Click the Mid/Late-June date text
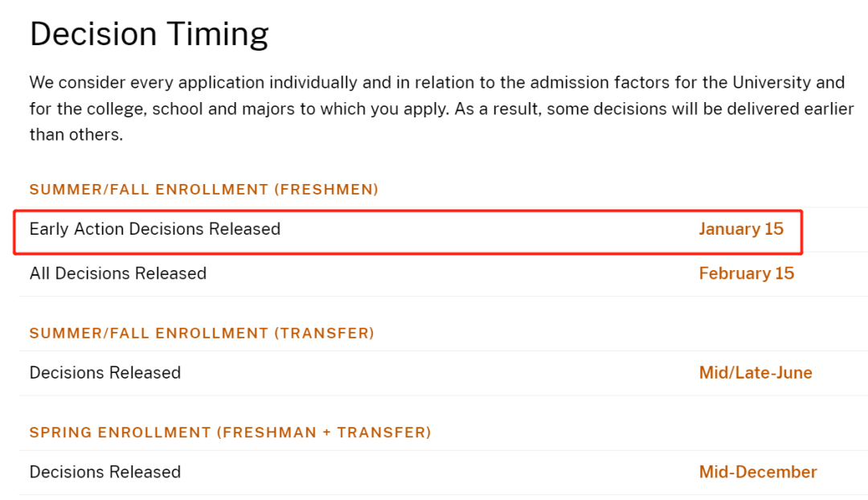The image size is (868, 500). (x=755, y=373)
